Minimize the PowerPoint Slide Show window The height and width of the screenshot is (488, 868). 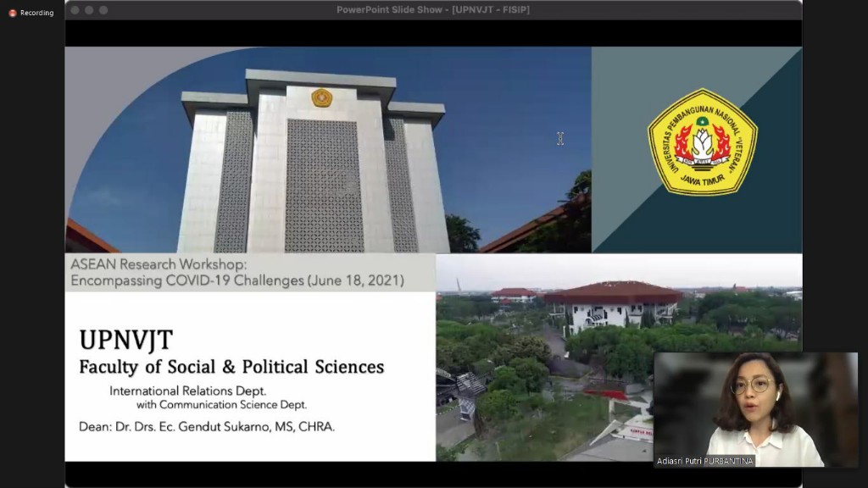point(89,10)
